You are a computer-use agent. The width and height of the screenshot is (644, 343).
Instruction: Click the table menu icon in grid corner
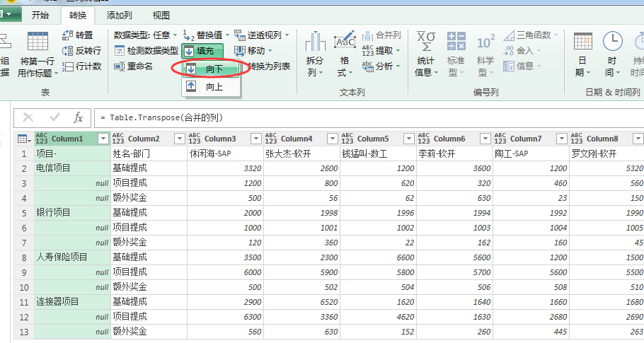coord(24,139)
